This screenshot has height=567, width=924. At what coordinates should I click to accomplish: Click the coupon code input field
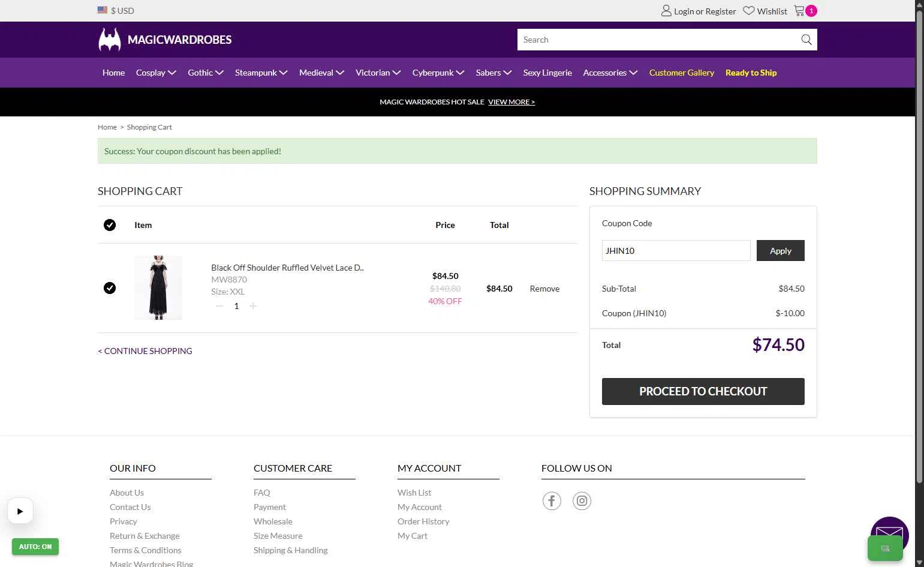pos(676,251)
